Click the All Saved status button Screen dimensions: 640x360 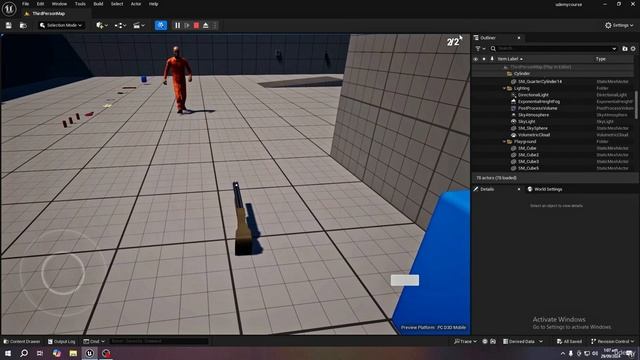tap(569, 342)
